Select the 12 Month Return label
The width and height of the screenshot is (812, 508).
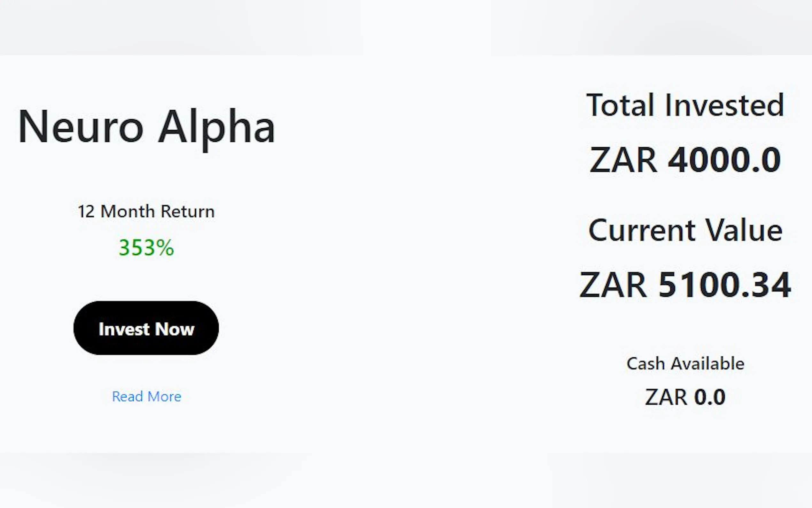(x=146, y=212)
